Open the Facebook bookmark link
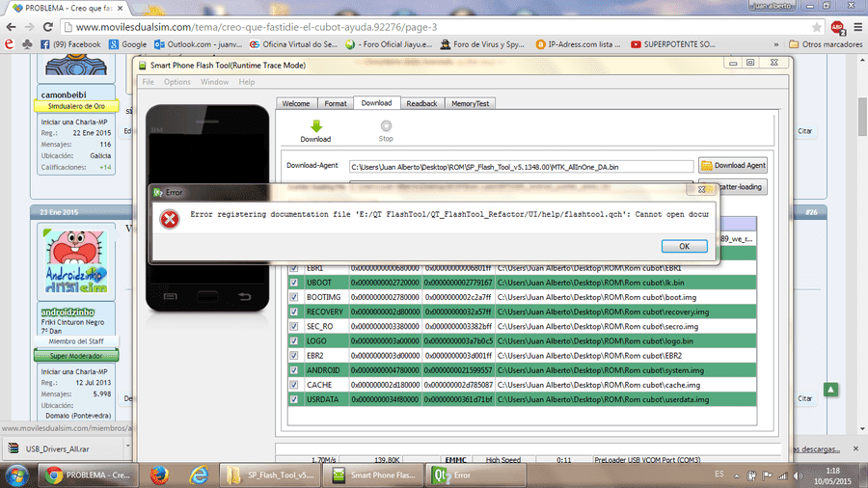This screenshot has width=868, height=488. coord(70,44)
